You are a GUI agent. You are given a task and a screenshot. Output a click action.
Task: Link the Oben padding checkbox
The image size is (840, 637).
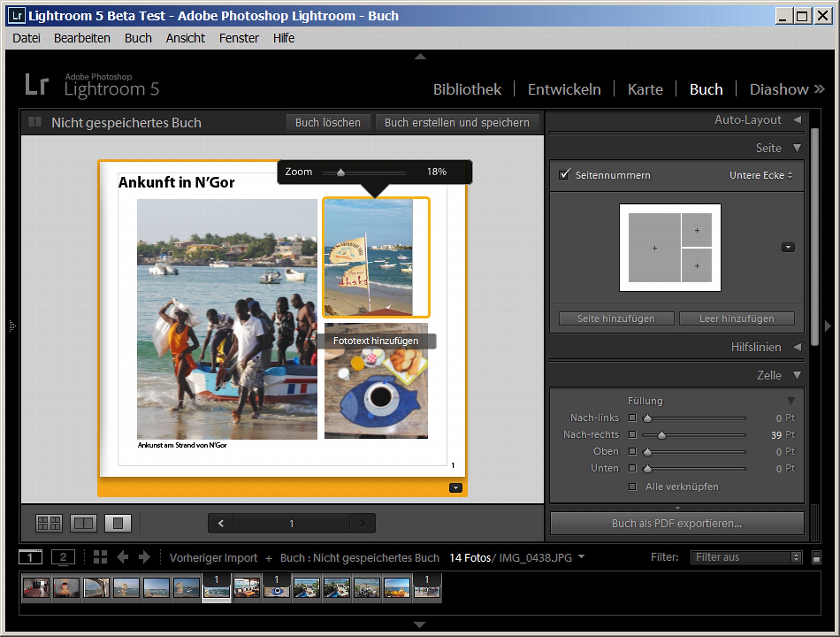coord(632,451)
